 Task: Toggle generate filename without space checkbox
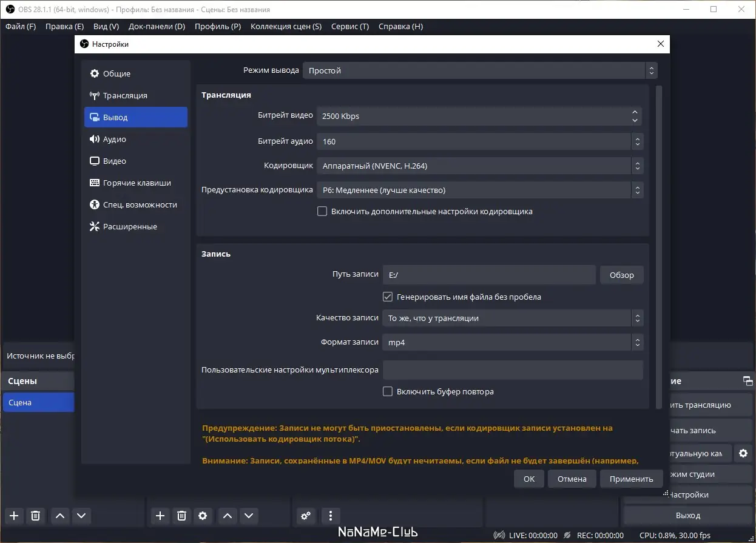pos(388,297)
